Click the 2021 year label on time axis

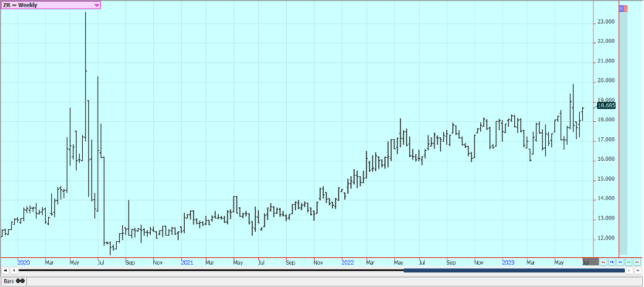click(x=187, y=262)
